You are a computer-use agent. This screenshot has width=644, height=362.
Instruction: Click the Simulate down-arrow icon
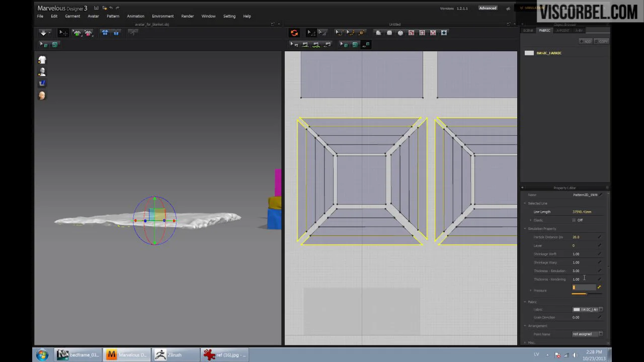click(x=44, y=33)
